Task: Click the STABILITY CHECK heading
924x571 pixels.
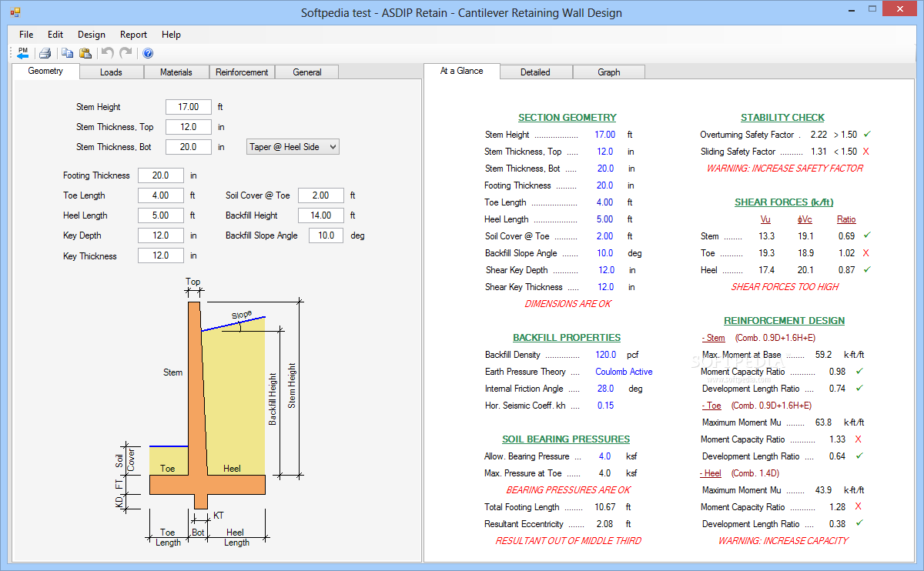Action: [x=782, y=118]
